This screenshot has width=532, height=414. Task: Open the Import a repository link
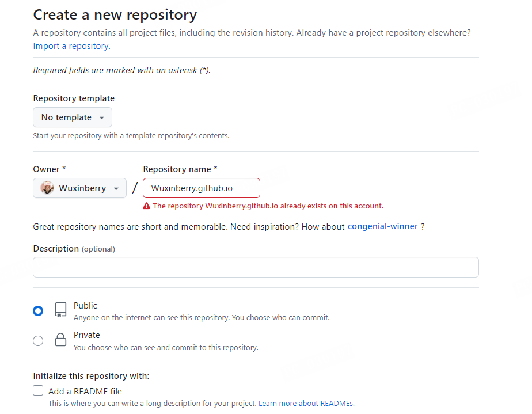(71, 46)
